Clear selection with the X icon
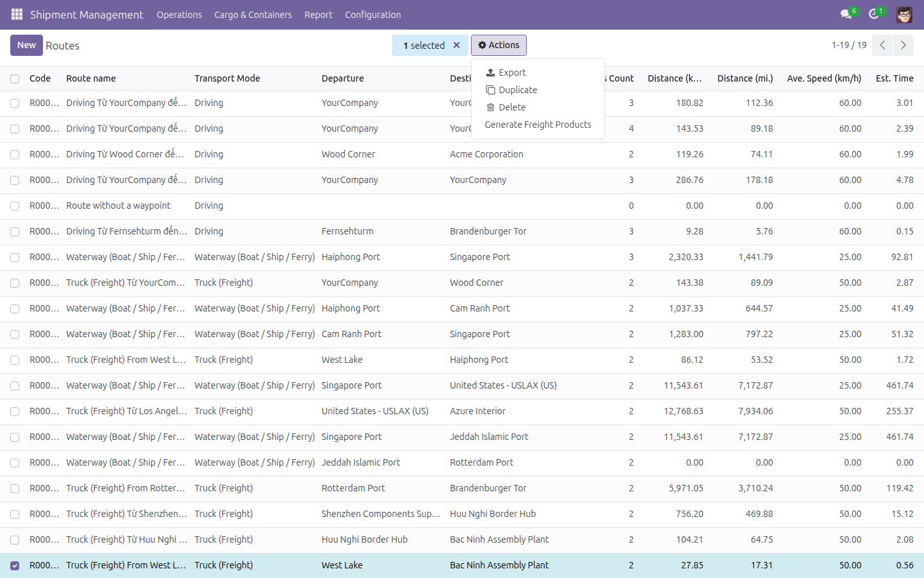Screen dimensions: 924x578 coord(457,45)
